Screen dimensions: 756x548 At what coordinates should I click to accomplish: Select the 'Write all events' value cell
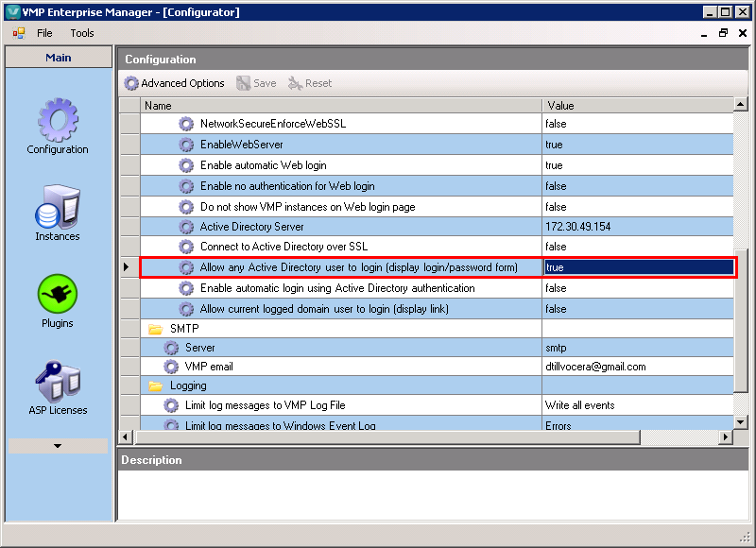pos(637,405)
